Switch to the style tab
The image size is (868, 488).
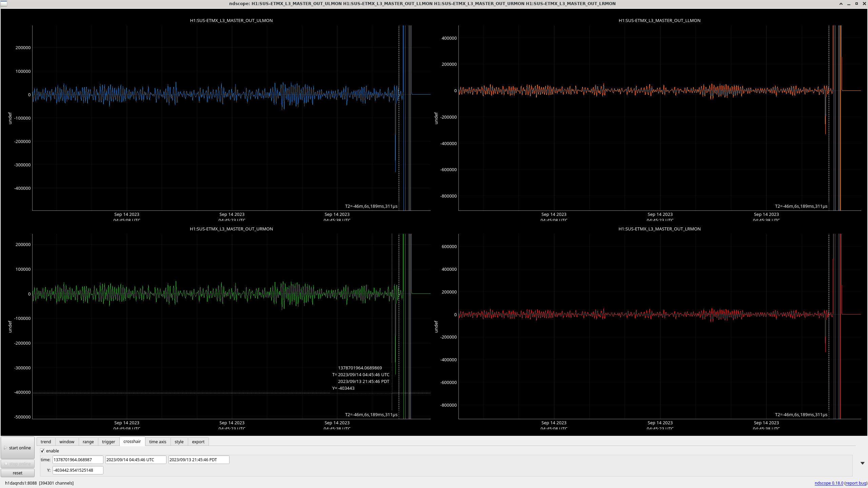pyautogui.click(x=179, y=442)
